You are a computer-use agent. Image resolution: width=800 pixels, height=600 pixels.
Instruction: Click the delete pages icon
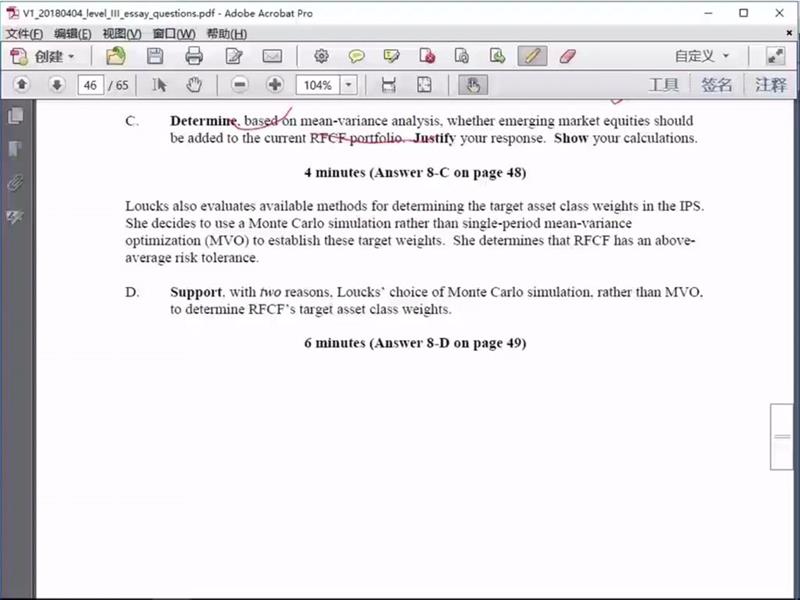pos(427,56)
